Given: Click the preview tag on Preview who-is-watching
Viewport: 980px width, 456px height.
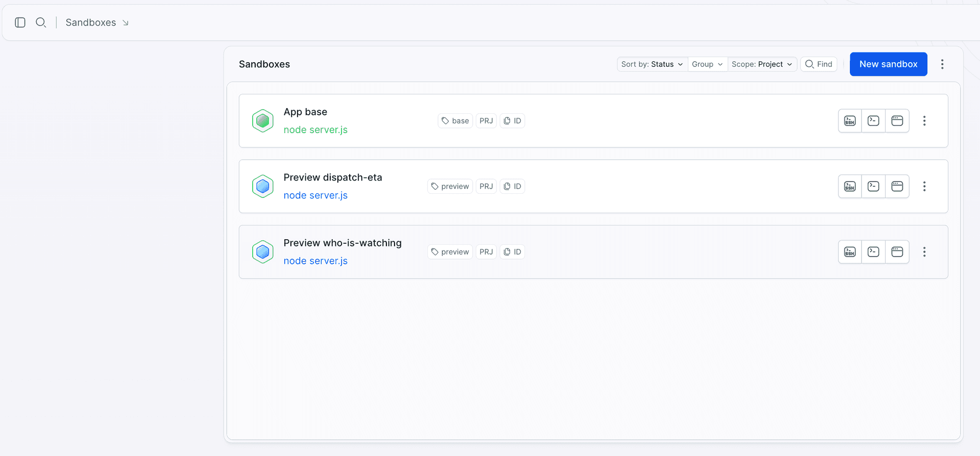Looking at the screenshot, I should tap(450, 252).
